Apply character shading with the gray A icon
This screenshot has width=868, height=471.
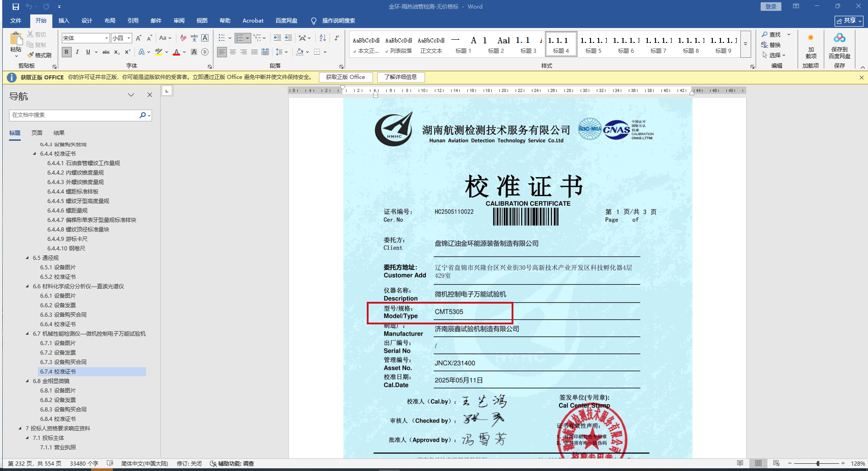pyautogui.click(x=194, y=52)
